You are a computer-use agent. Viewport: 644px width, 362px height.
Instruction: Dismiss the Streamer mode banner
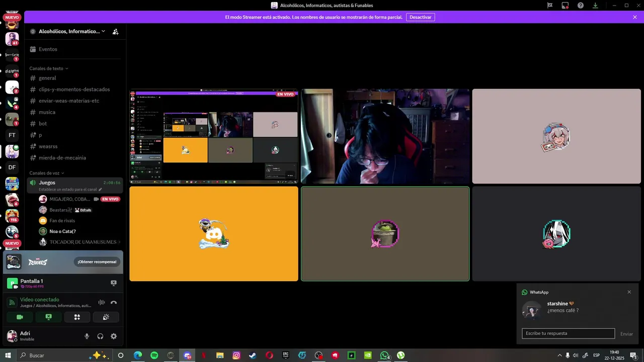635,17
